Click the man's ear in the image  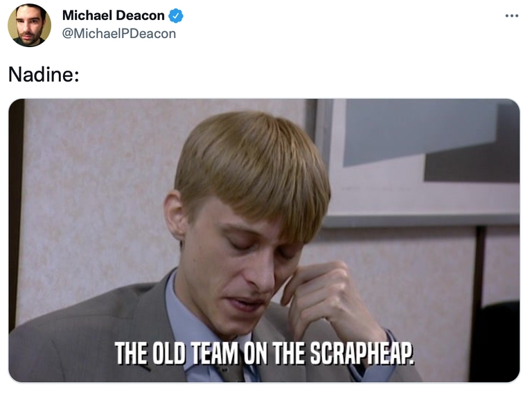(x=175, y=215)
